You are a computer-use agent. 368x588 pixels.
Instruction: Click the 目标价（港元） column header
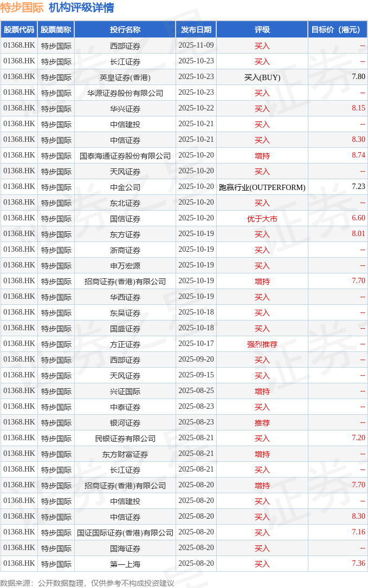(x=337, y=30)
